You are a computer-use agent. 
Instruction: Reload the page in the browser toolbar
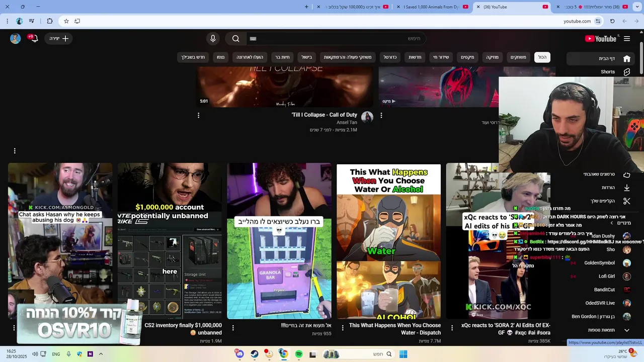click(x=612, y=21)
